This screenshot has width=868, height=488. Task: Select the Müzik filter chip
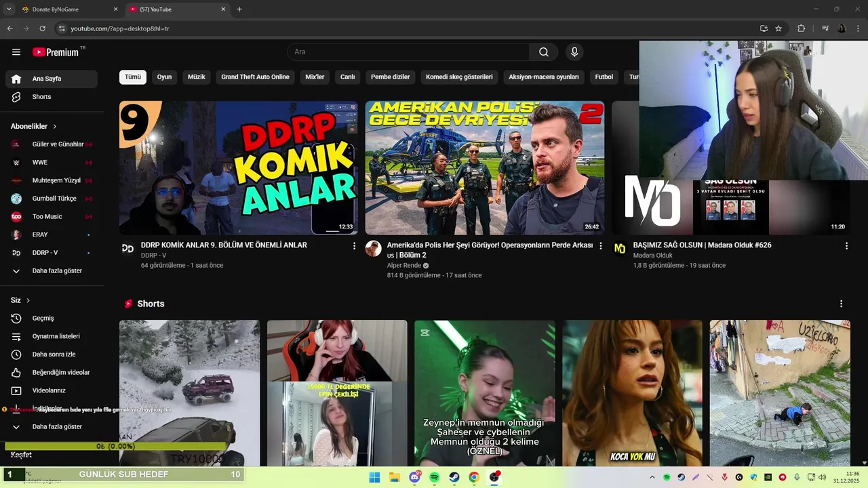(x=197, y=77)
